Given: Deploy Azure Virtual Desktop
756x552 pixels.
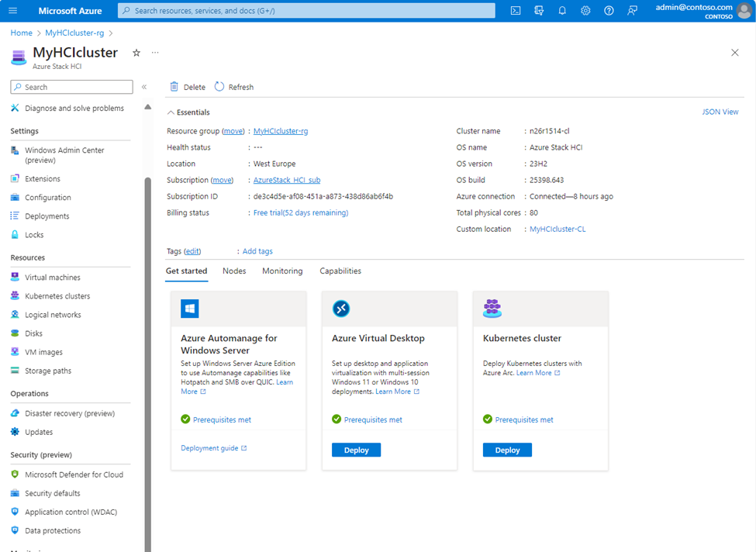Looking at the screenshot, I should 356,450.
